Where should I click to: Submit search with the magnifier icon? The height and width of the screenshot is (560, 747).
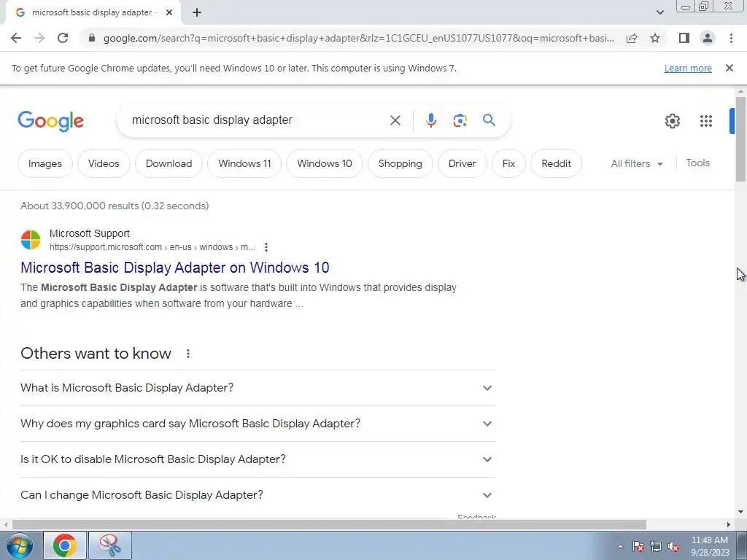(x=489, y=120)
